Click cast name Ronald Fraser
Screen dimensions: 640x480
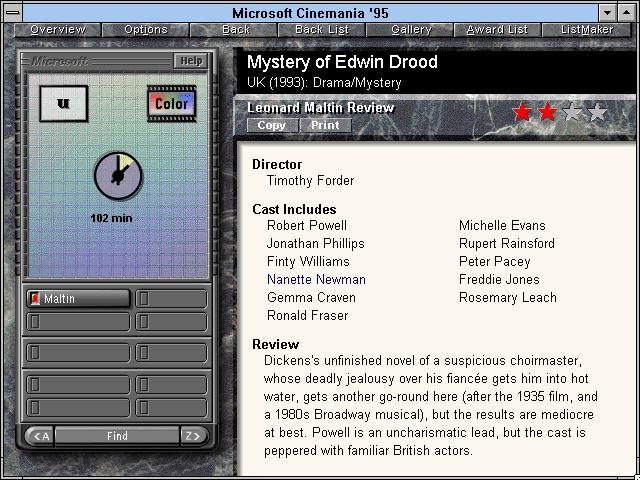tap(308, 316)
